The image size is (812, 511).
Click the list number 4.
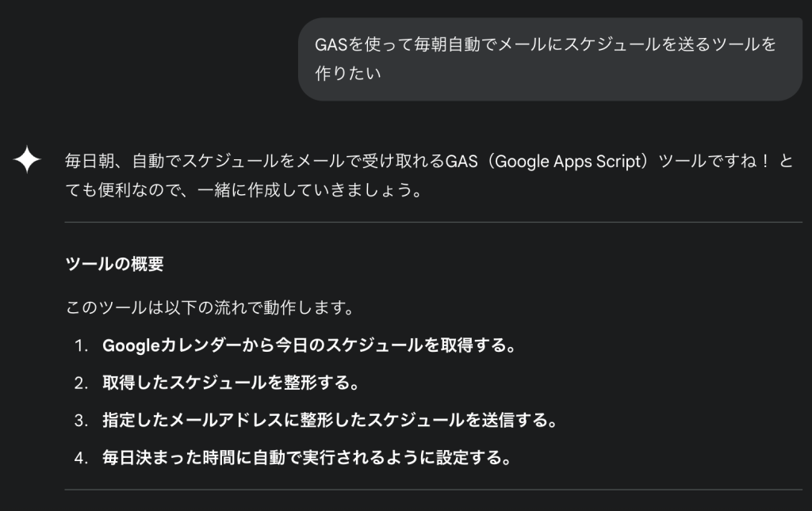[79, 458]
